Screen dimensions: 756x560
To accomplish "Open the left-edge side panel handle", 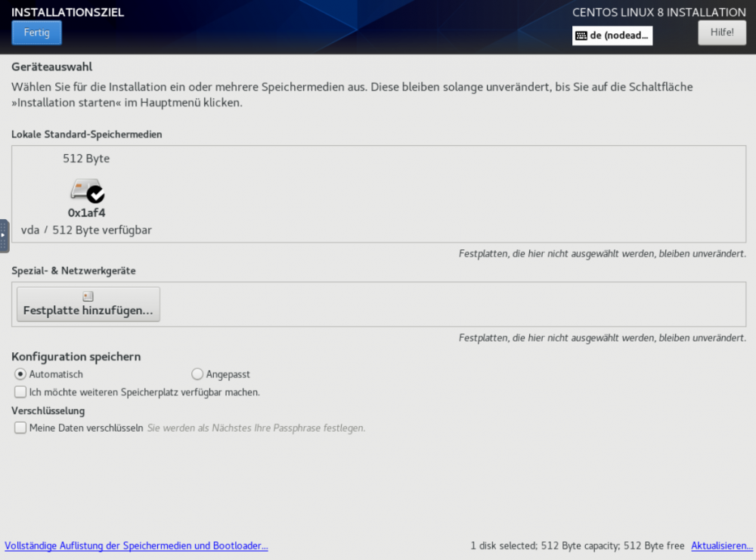I will (5, 236).
